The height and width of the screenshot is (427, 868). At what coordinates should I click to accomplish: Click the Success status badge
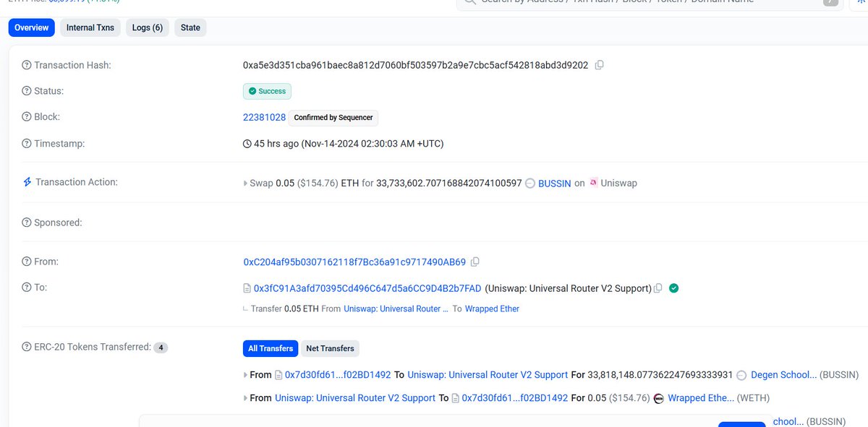click(267, 91)
